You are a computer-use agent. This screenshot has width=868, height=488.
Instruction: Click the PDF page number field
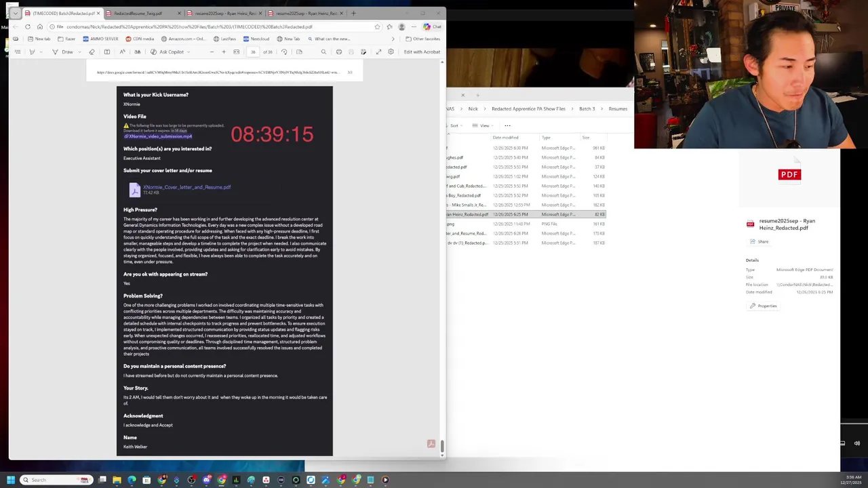coord(253,52)
